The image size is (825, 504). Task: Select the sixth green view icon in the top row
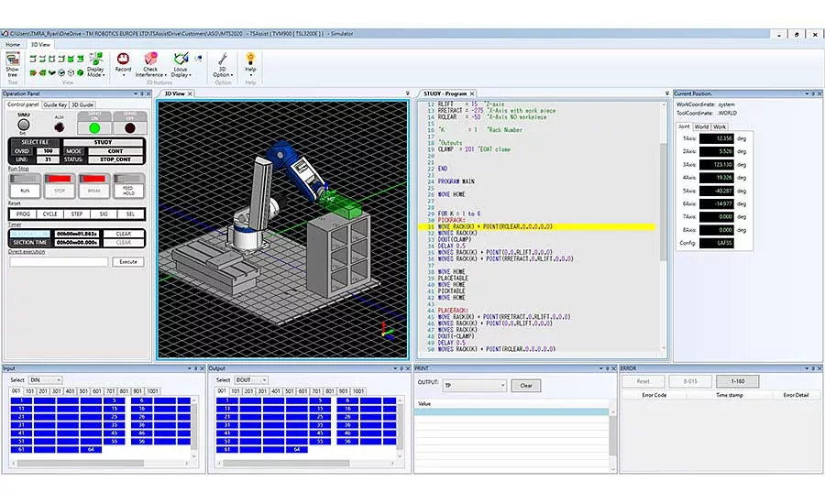(x=81, y=59)
